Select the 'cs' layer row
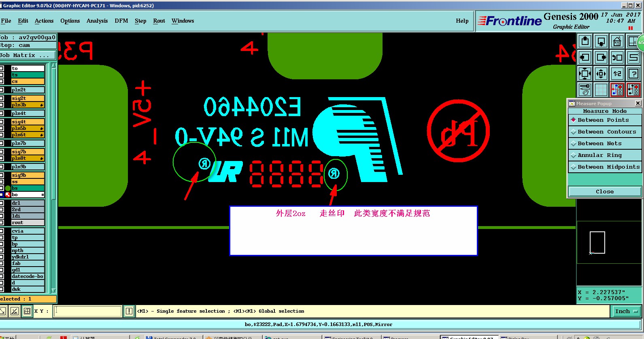Viewport: 644px width, 339px height. pos(28,81)
